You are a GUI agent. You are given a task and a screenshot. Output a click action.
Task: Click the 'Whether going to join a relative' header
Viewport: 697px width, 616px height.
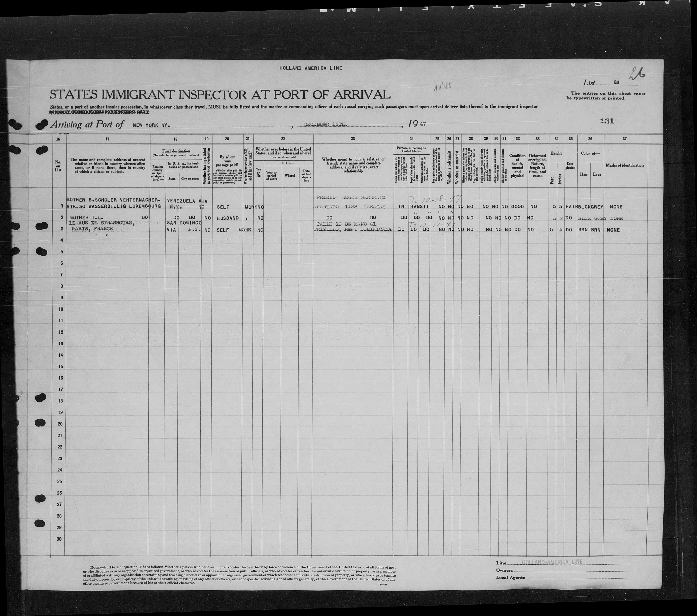point(353,165)
